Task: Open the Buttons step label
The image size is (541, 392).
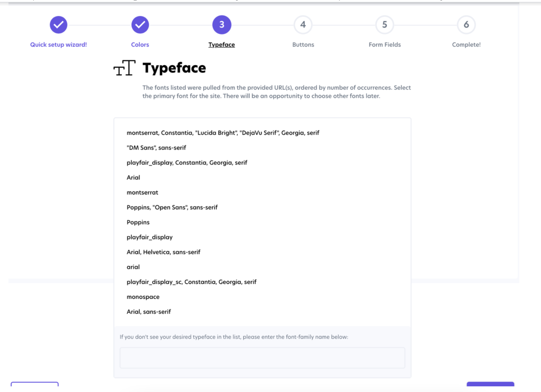Action: point(303,45)
